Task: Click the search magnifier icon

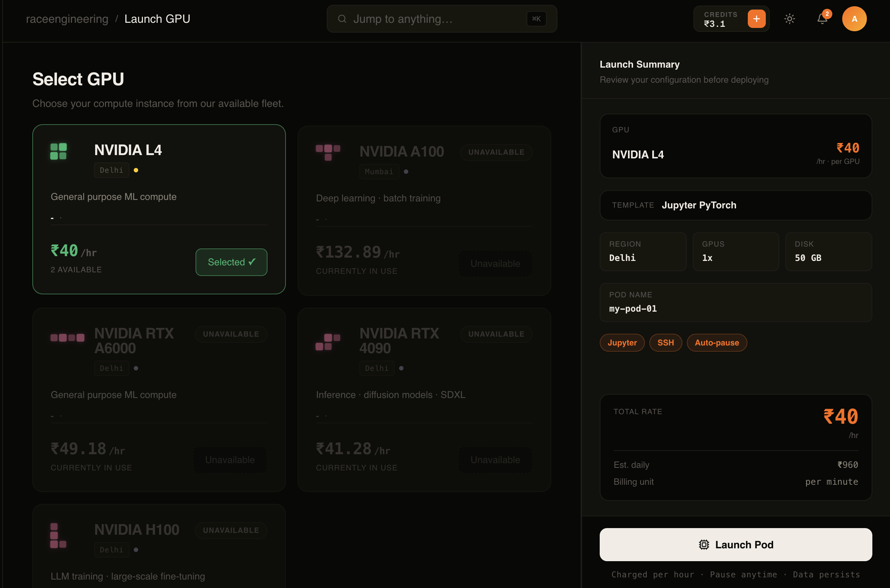Action: coord(342,19)
